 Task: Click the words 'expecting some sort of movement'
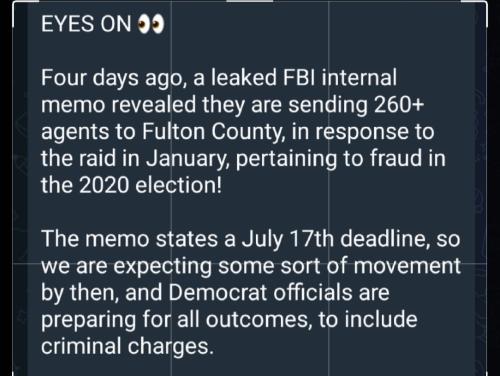coord(289,266)
